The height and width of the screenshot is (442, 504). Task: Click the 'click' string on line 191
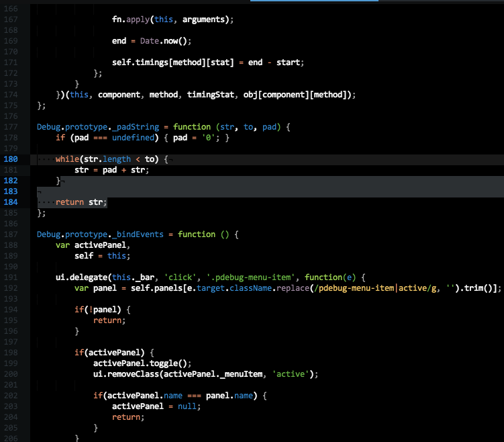coord(180,277)
